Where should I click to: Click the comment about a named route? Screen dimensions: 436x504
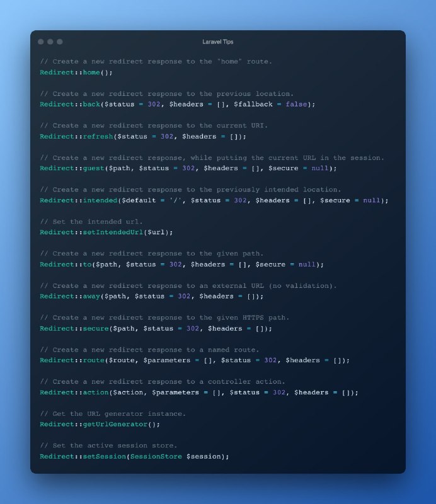point(149,350)
